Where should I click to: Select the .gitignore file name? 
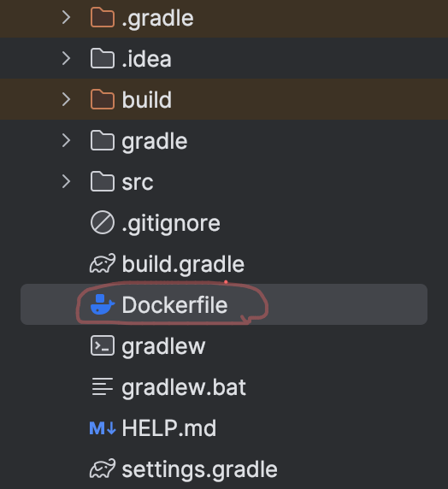click(x=171, y=223)
